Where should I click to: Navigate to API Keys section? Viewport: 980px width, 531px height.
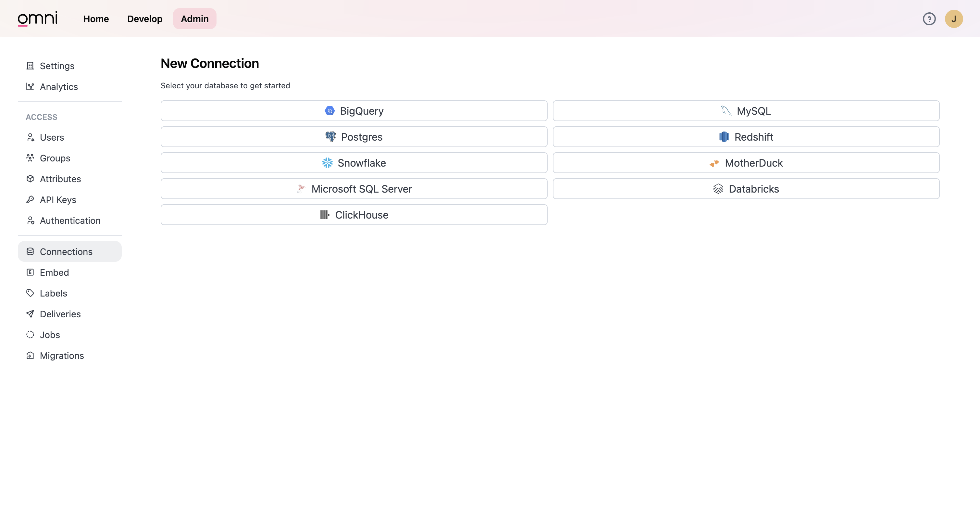tap(58, 199)
